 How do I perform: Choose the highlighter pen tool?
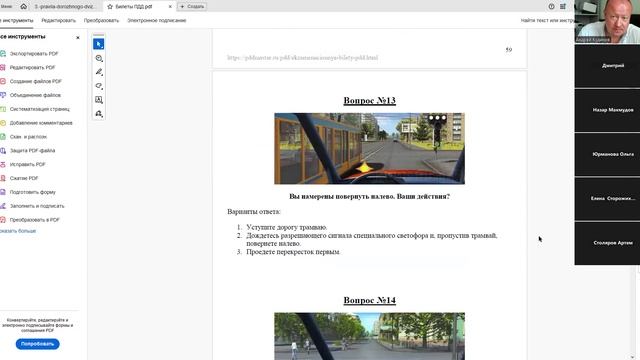point(99,72)
